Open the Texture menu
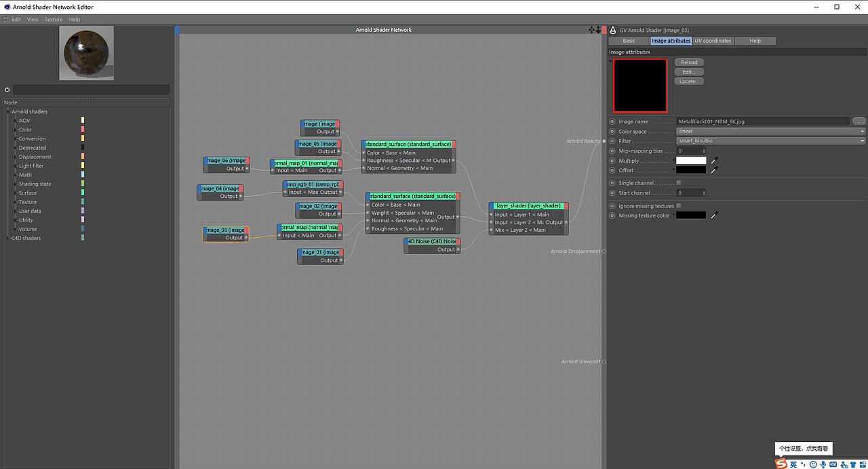This screenshot has width=868, height=469. (54, 20)
